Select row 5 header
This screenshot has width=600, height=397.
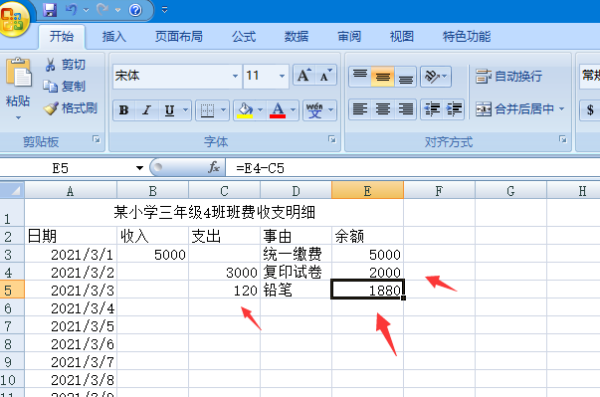[12, 290]
